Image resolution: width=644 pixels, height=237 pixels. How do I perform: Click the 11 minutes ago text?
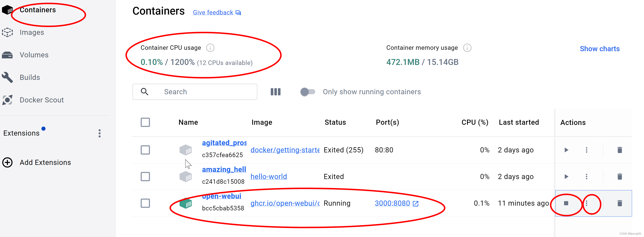523,203
